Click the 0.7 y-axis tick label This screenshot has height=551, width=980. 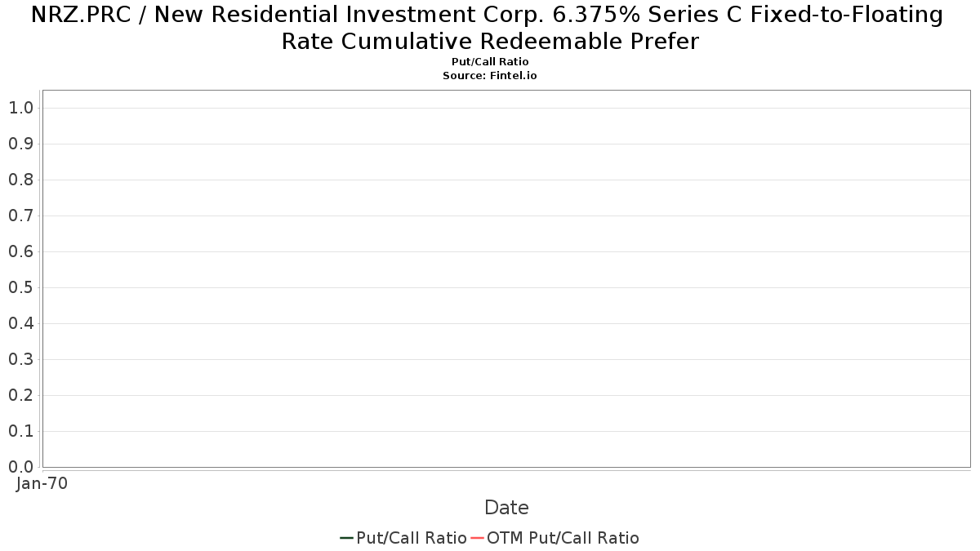pyautogui.click(x=20, y=216)
